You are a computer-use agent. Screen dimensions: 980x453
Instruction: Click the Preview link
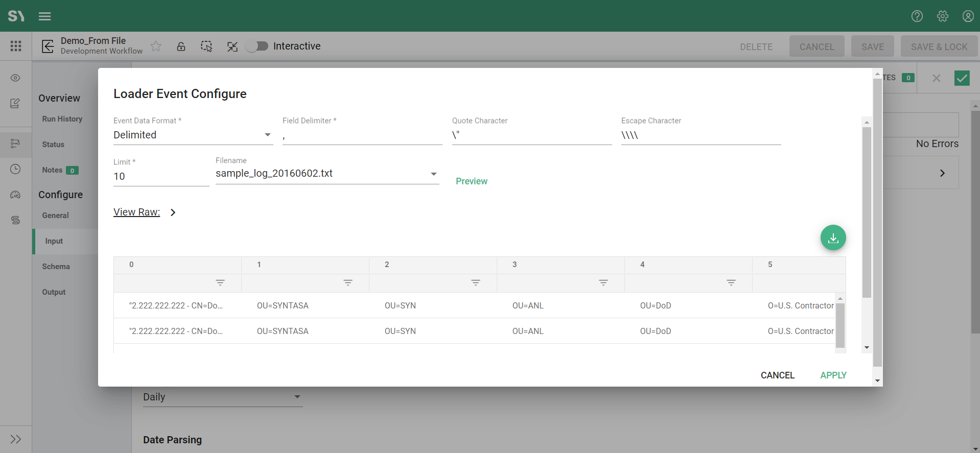click(x=471, y=181)
